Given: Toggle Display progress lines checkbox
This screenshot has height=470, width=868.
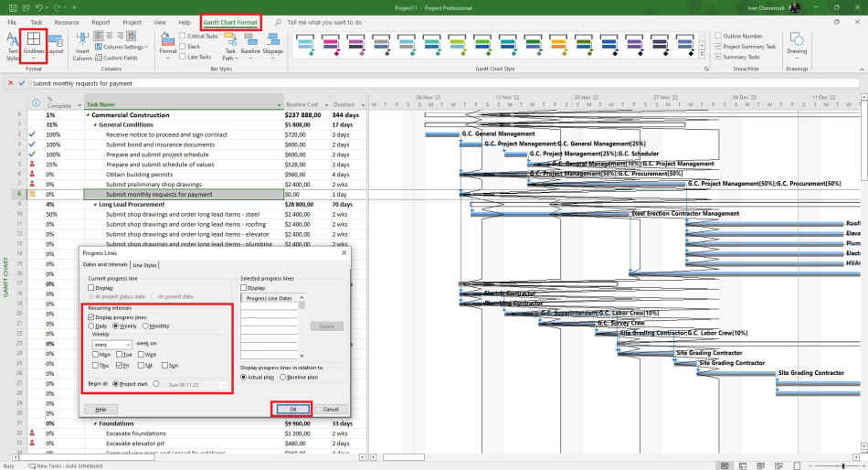Looking at the screenshot, I should 91,317.
